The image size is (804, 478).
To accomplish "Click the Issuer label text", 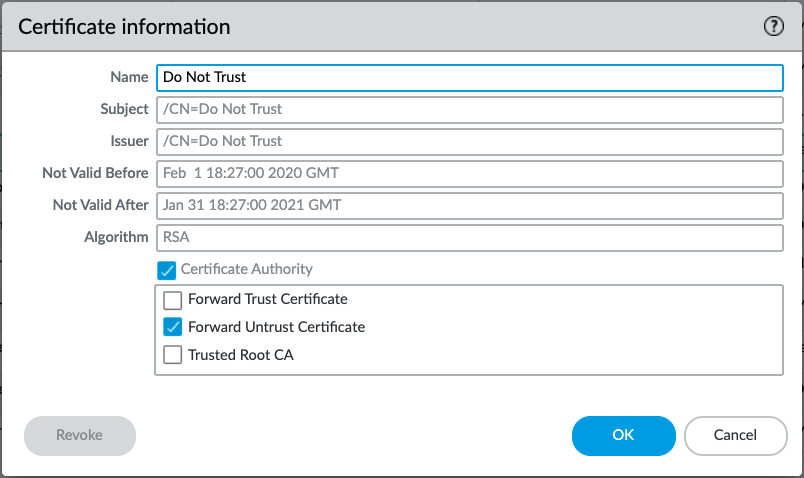I will [x=127, y=141].
